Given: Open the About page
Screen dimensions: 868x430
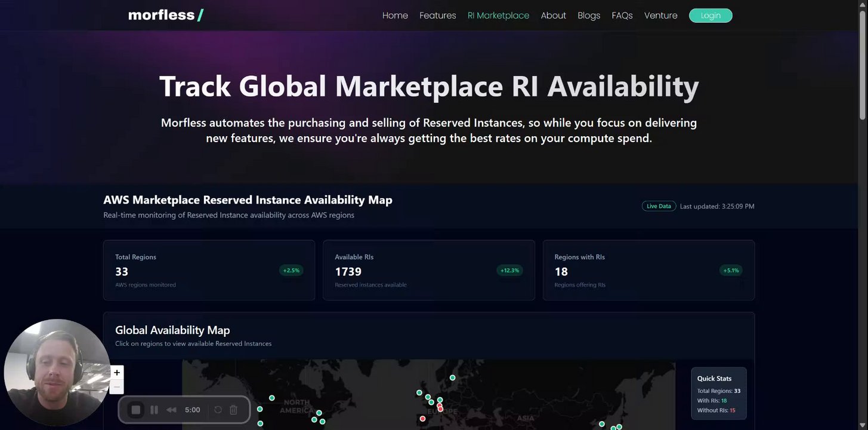Looking at the screenshot, I should [554, 16].
